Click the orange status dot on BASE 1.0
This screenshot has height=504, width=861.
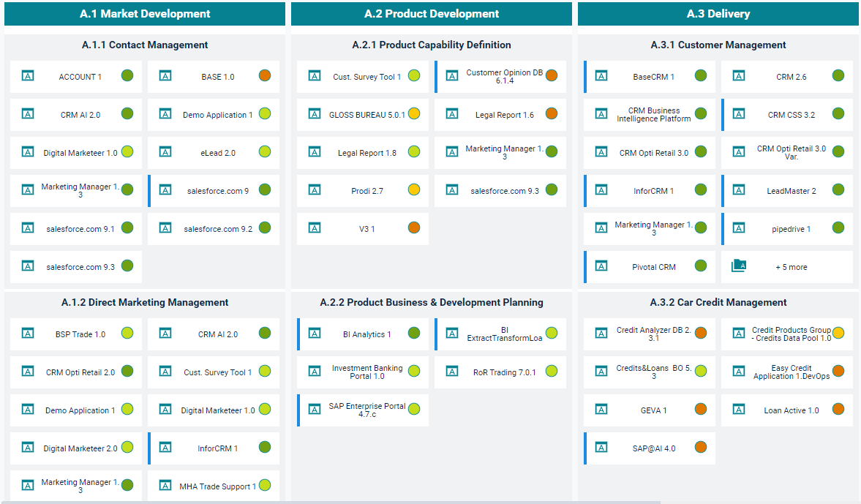point(265,75)
